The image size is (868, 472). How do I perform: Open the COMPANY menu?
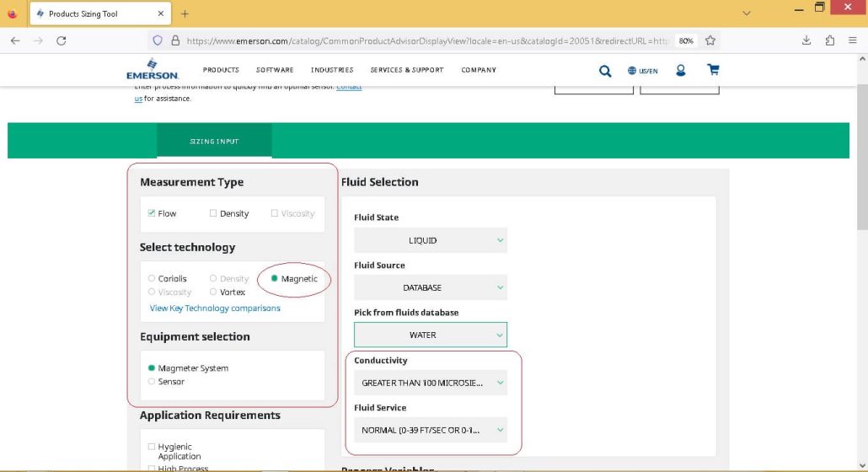(x=479, y=70)
